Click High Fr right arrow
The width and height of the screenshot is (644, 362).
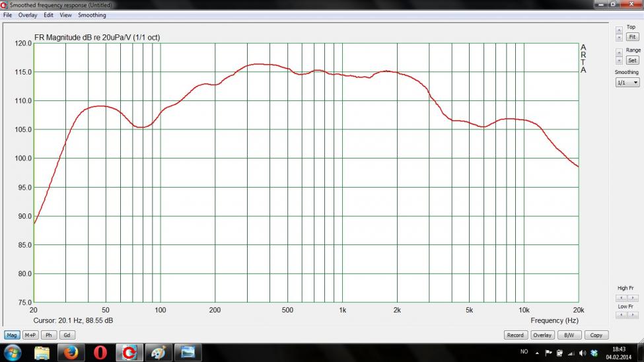click(x=633, y=297)
